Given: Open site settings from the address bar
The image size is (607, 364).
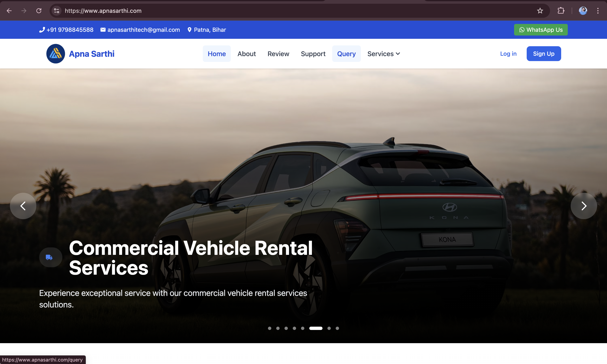Looking at the screenshot, I should point(56,11).
